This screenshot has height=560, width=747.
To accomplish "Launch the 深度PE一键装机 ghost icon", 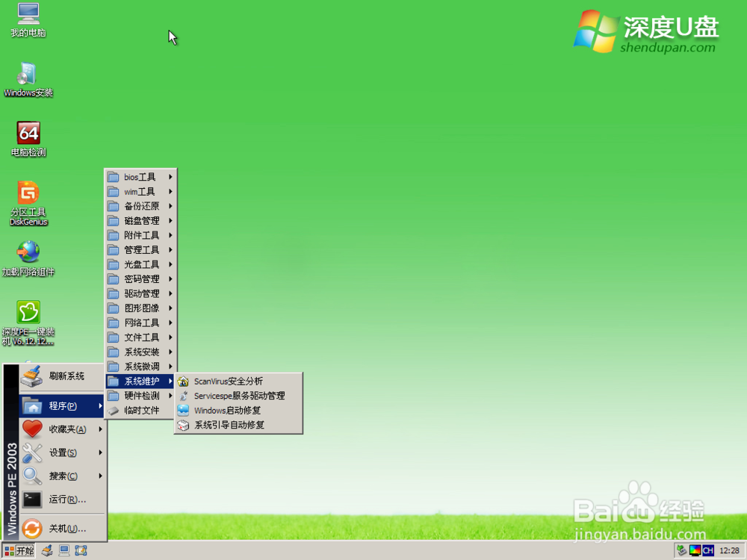I will click(28, 312).
